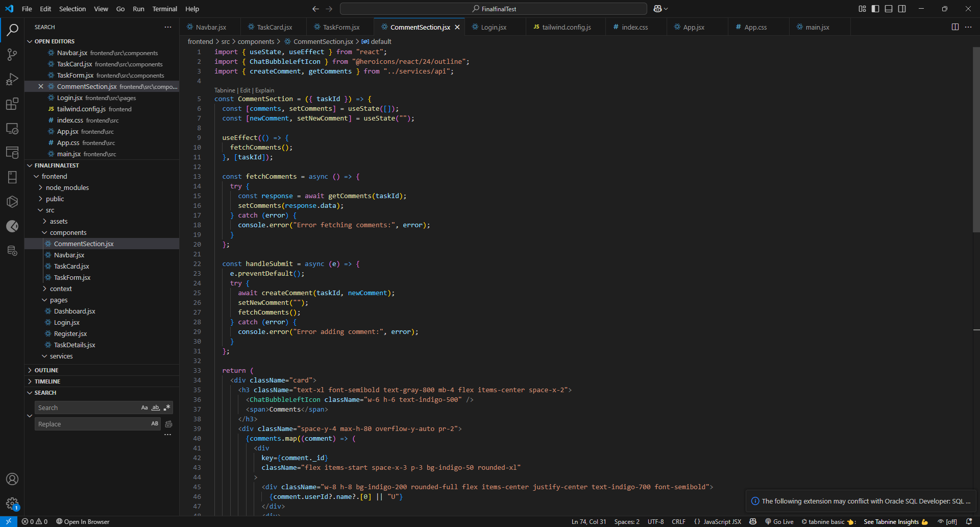The height and width of the screenshot is (527, 980).
Task: Split the editor to the right
Action: click(955, 27)
